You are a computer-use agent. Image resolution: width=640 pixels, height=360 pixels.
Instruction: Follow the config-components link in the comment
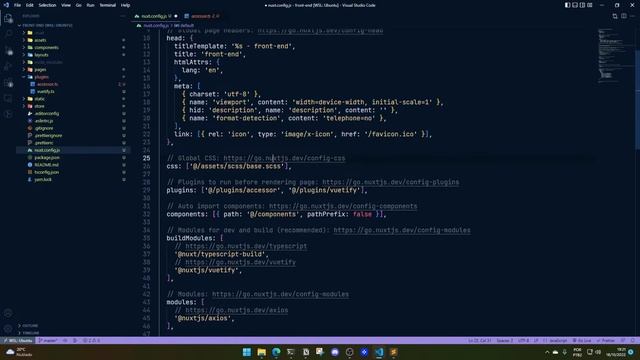pos(343,206)
